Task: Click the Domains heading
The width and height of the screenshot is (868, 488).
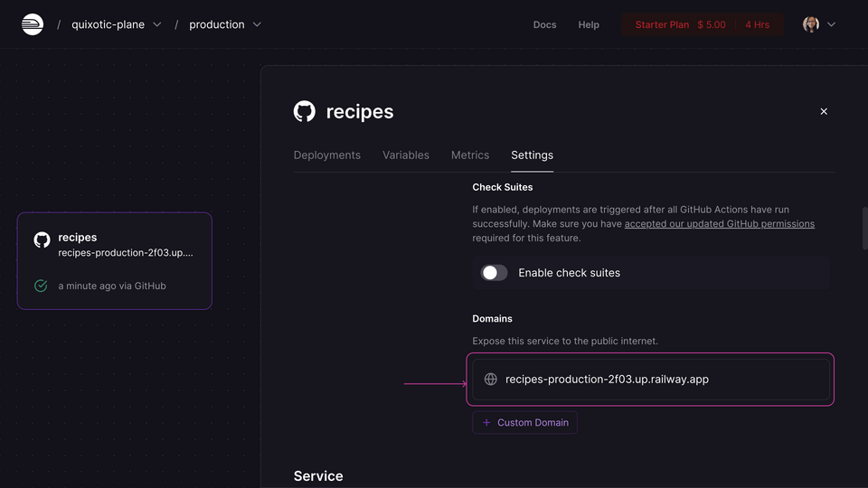Action: pyautogui.click(x=492, y=319)
